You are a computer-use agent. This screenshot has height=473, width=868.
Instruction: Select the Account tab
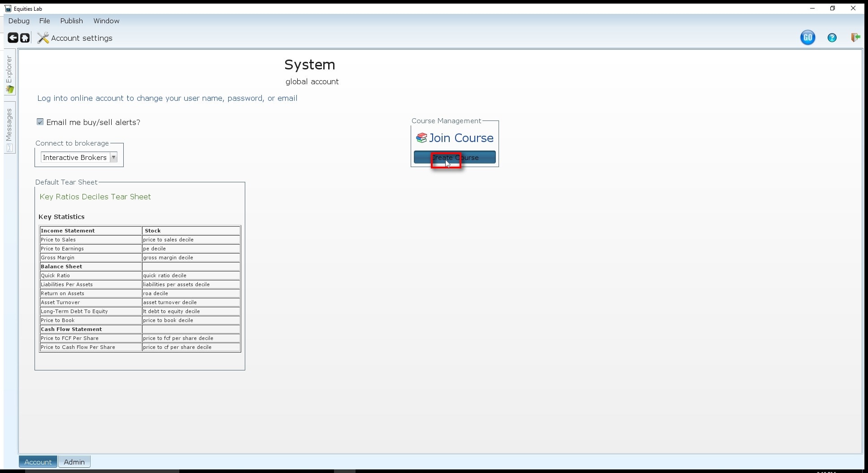[x=38, y=462]
